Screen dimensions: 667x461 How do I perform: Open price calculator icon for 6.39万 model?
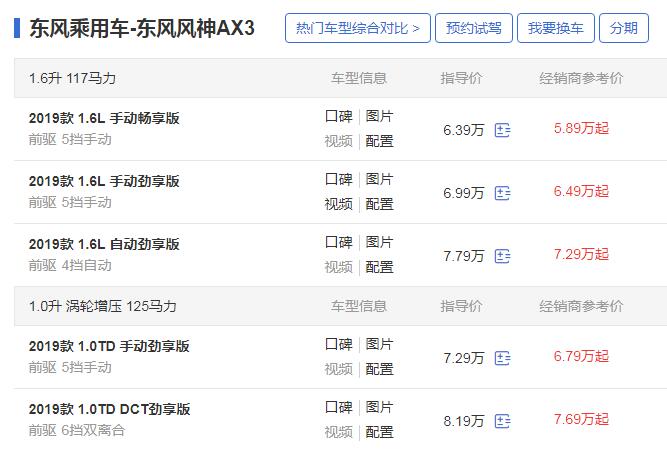point(502,130)
